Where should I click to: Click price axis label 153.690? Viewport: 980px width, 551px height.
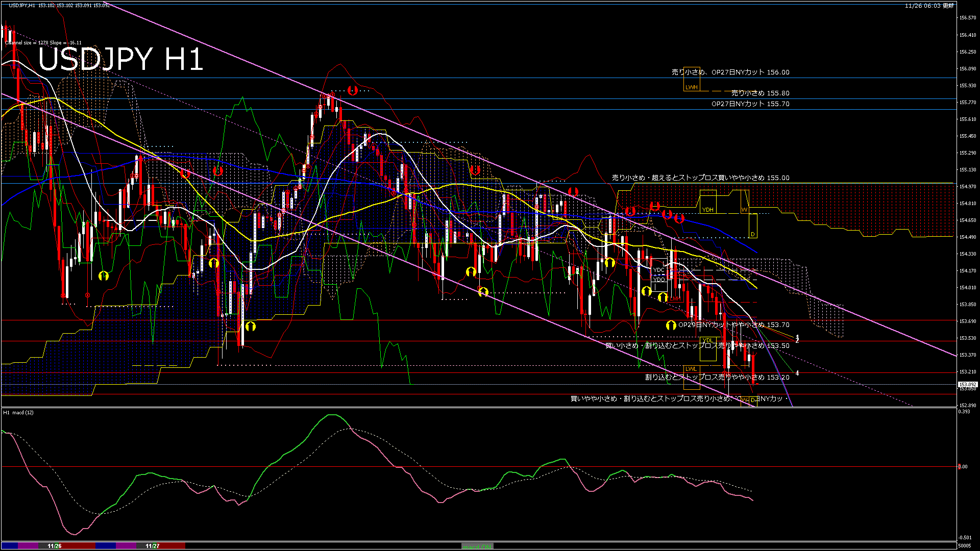[x=968, y=321]
